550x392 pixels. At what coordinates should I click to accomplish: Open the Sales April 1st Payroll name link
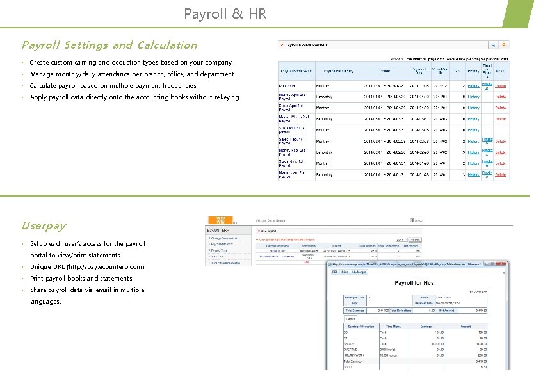tap(291, 108)
